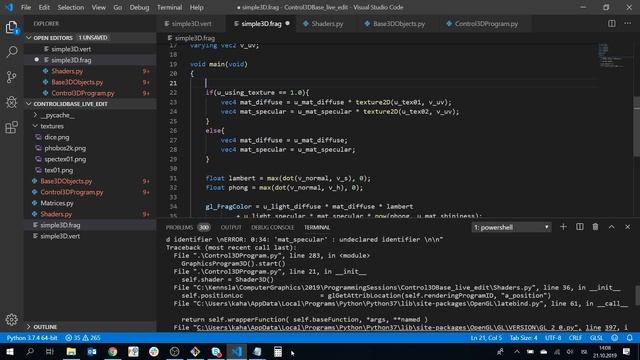The image size is (640, 360).
Task: Select Python 3.7.4 64-bit interpreter
Action: 32,338
